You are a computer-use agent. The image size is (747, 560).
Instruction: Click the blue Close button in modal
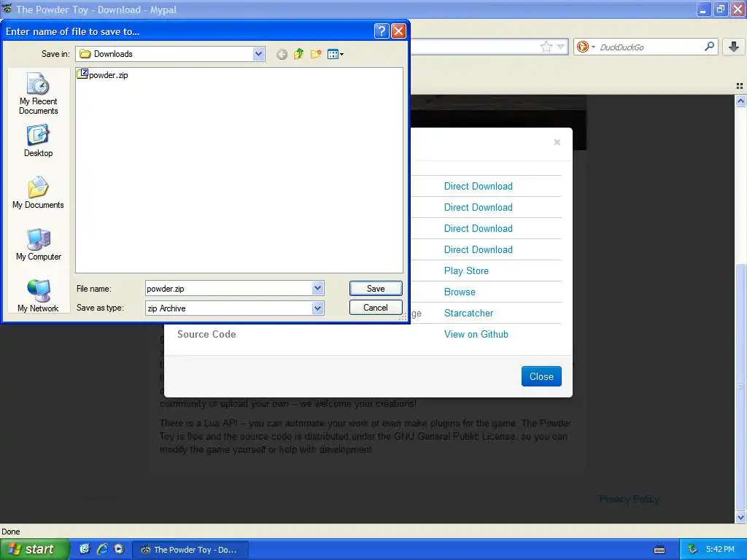tap(541, 376)
